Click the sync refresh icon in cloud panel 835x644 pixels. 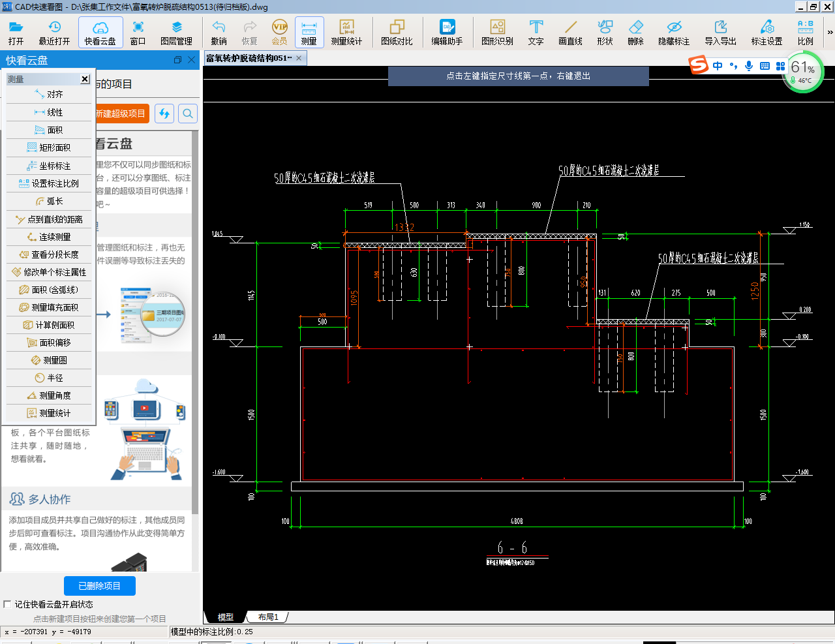[164, 114]
